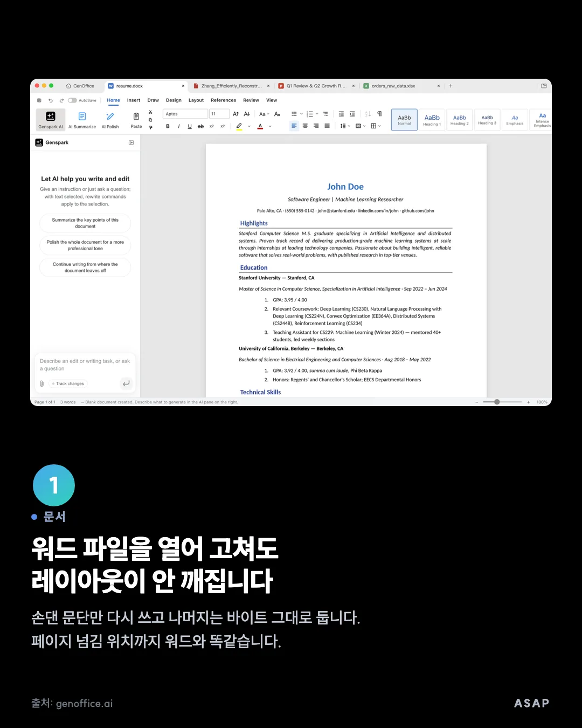Center align the paragraph

(305, 126)
